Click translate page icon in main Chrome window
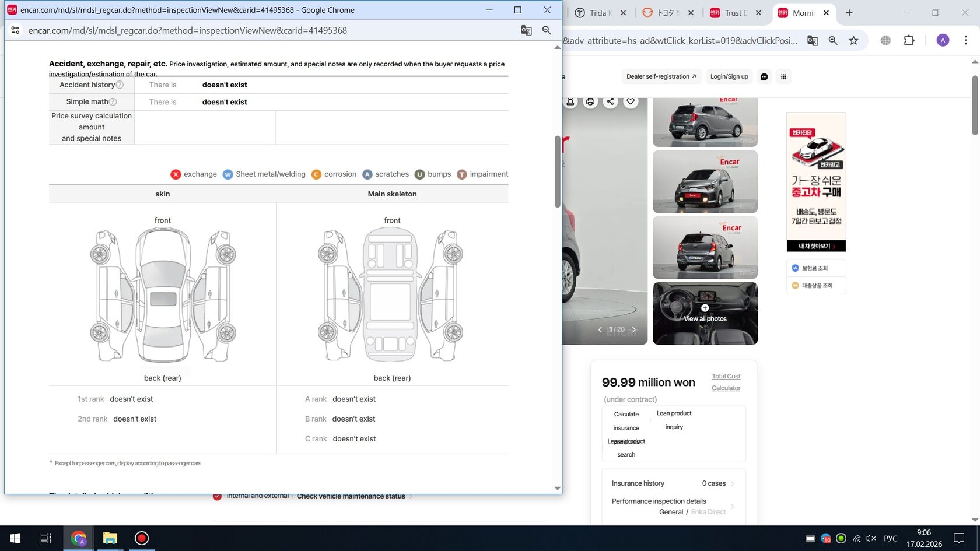Image resolution: width=980 pixels, height=551 pixels. tap(813, 40)
